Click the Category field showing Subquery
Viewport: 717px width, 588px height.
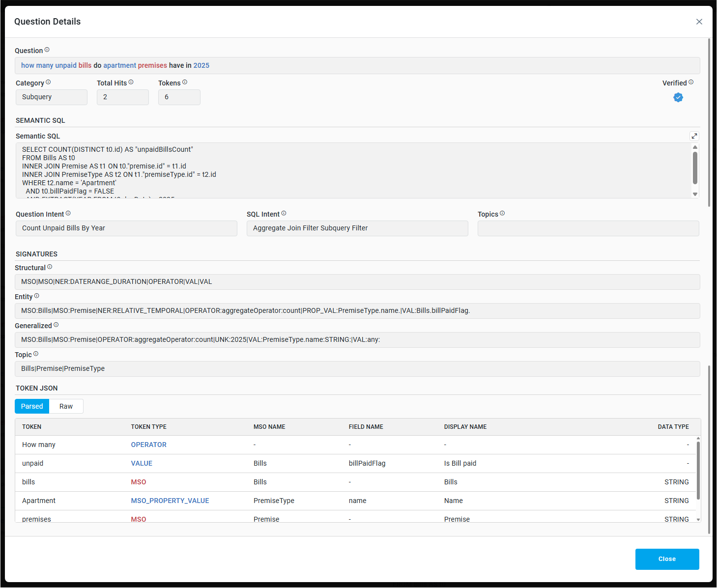tap(52, 97)
